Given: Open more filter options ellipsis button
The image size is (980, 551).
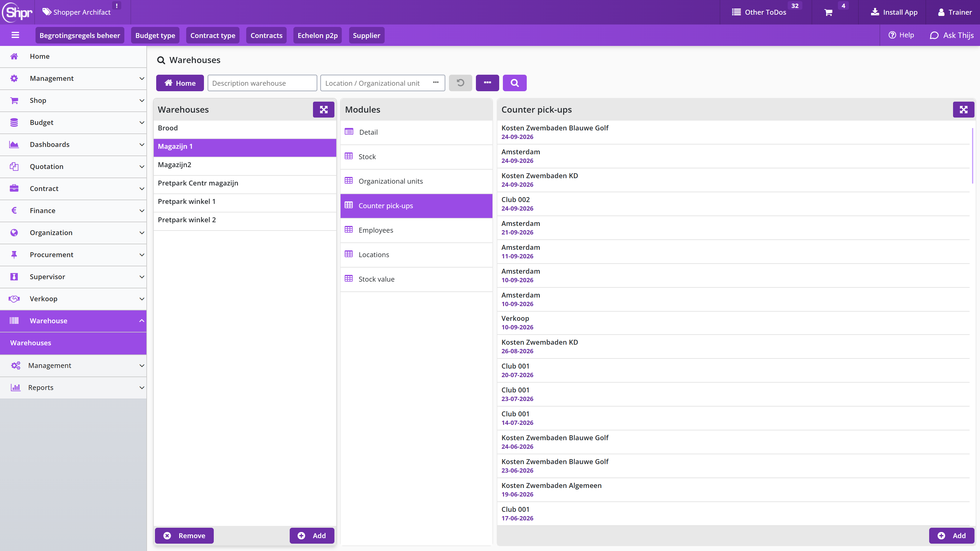Looking at the screenshot, I should click(487, 83).
